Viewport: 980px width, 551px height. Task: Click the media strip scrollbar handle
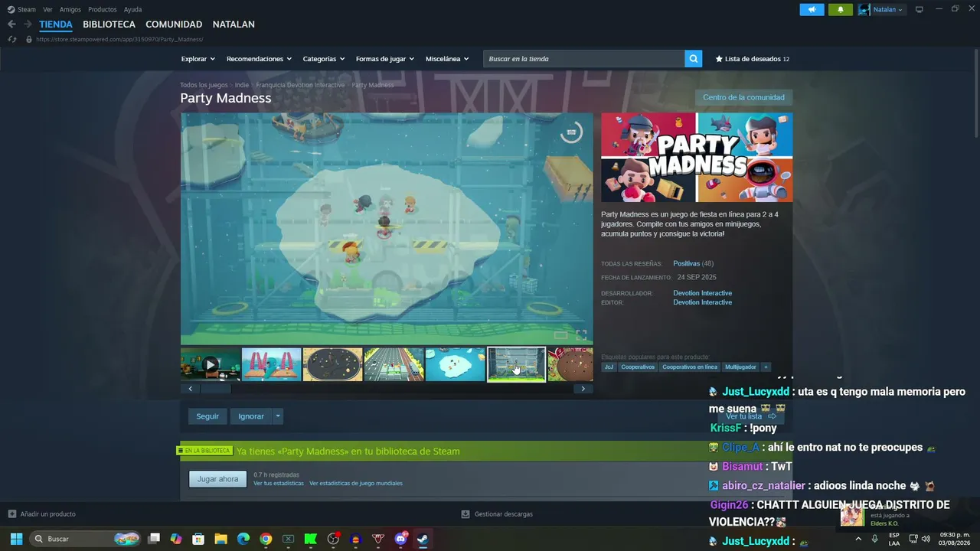point(216,389)
